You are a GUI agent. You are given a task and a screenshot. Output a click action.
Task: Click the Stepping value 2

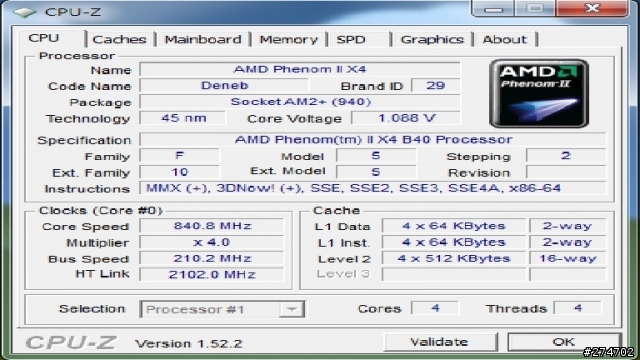coord(566,156)
